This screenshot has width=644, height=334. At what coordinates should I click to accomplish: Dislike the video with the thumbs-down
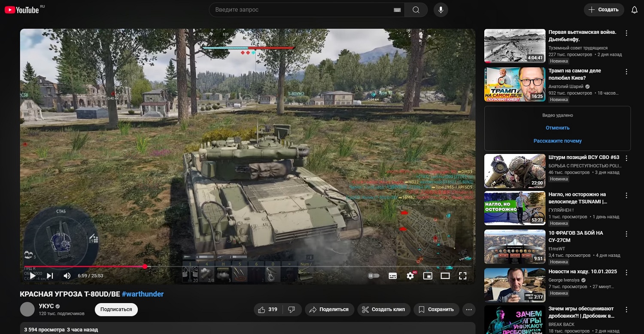pyautogui.click(x=292, y=310)
